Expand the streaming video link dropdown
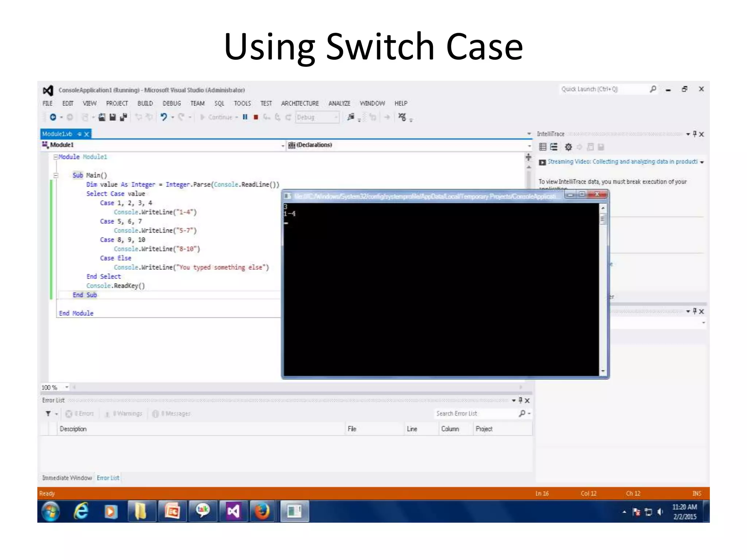The width and height of the screenshot is (747, 560). [702, 162]
